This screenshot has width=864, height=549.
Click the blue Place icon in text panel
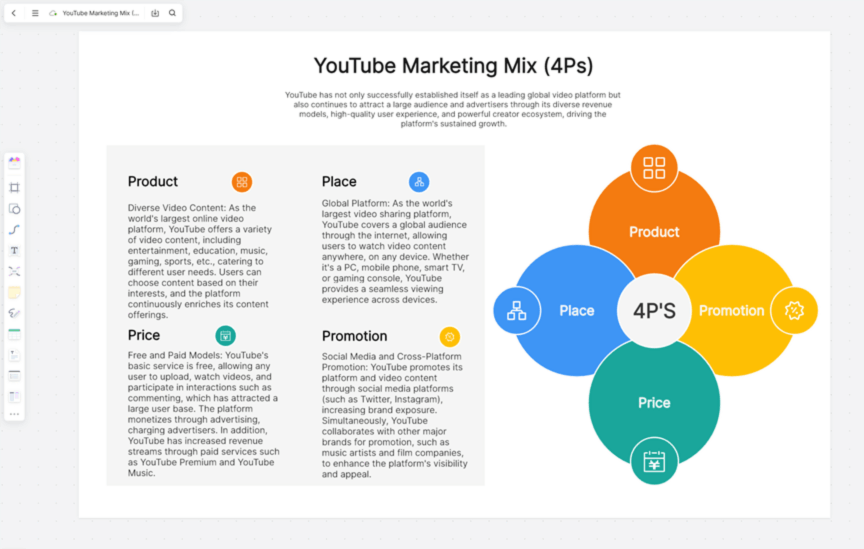pyautogui.click(x=419, y=182)
